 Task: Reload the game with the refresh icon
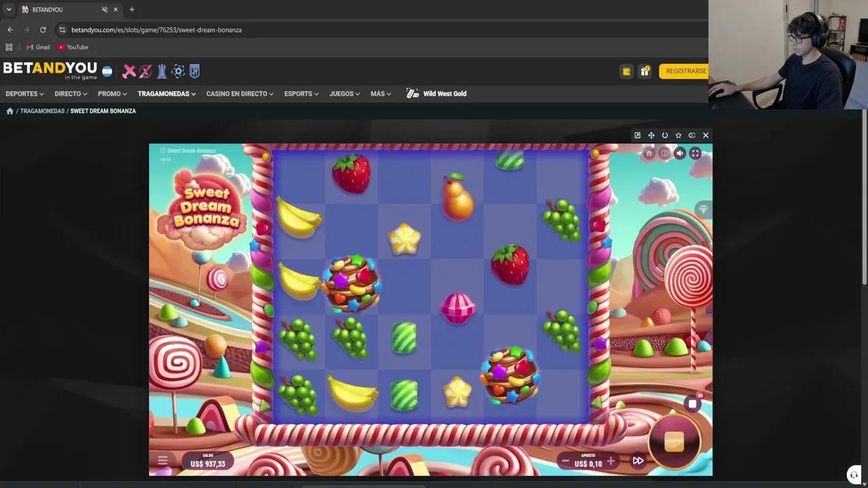pos(665,136)
